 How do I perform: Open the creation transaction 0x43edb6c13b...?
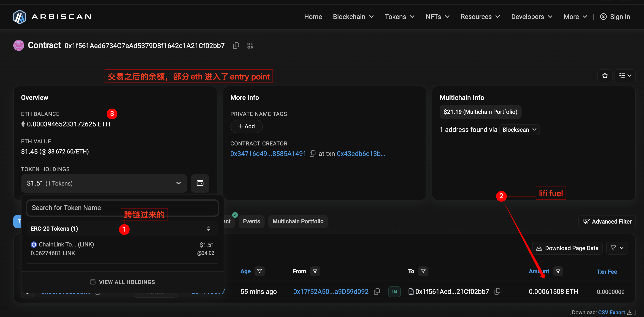(x=361, y=154)
